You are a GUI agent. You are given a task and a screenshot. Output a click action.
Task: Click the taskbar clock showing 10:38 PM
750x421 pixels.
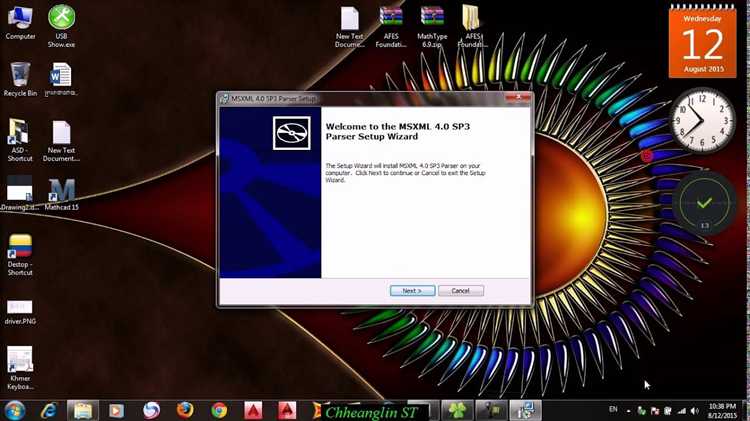[722, 410]
